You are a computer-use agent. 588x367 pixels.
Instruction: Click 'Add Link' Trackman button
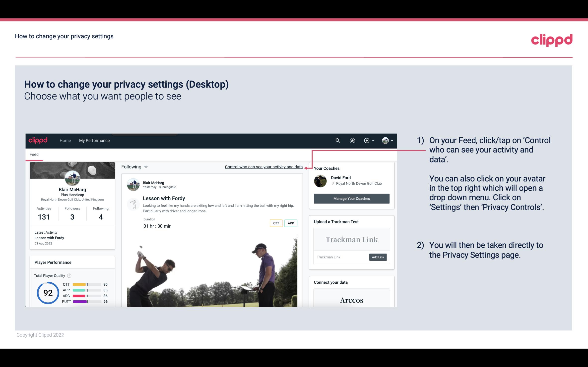coord(377,257)
